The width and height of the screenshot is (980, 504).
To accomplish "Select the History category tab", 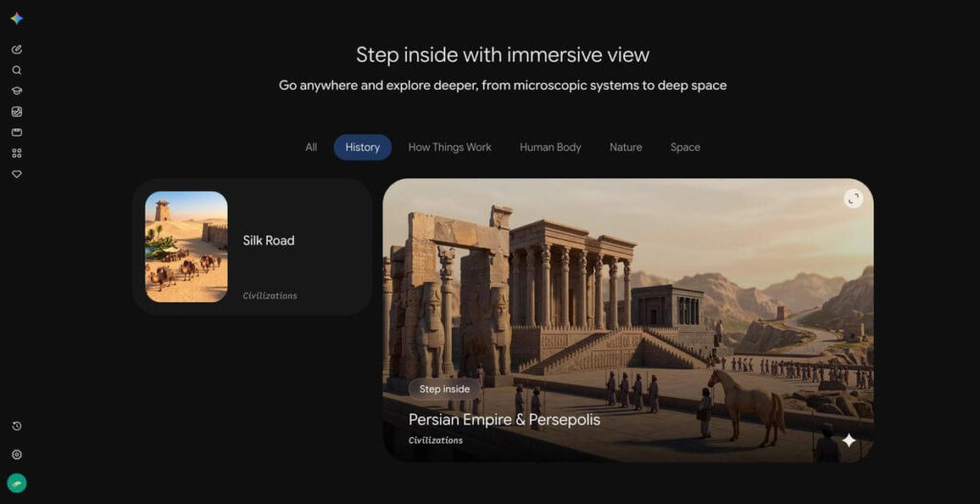I will [363, 147].
